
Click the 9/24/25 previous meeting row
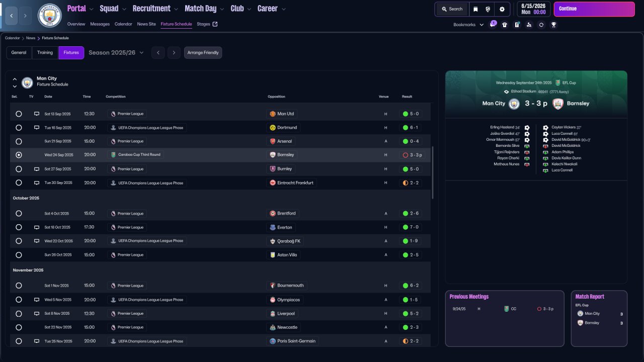point(505,309)
